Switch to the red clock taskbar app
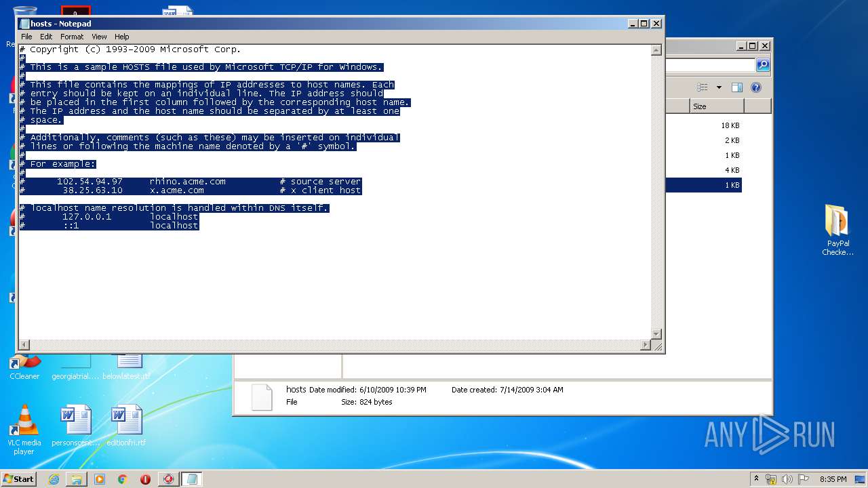The height and width of the screenshot is (488, 868). [168, 479]
